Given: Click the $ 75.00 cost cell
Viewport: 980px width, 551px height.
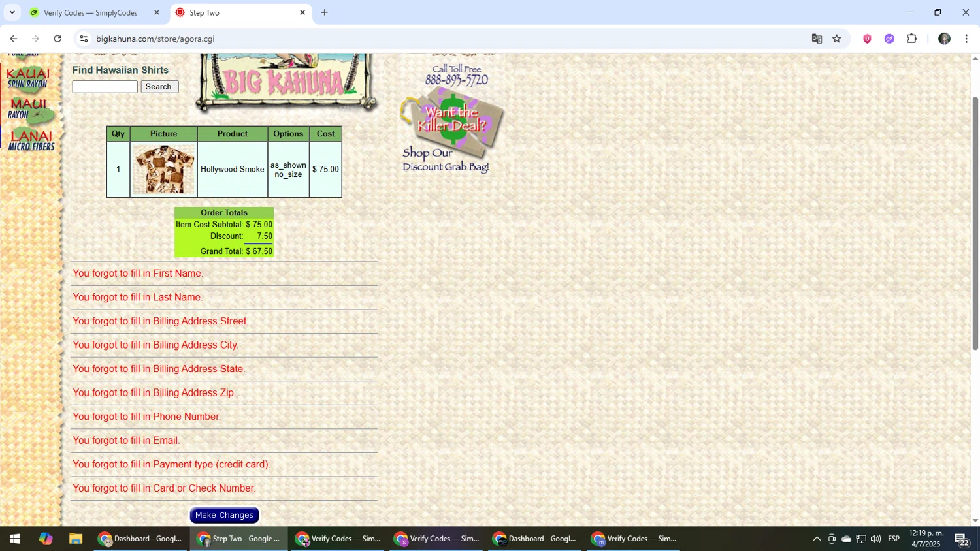Looking at the screenshot, I should coord(325,170).
